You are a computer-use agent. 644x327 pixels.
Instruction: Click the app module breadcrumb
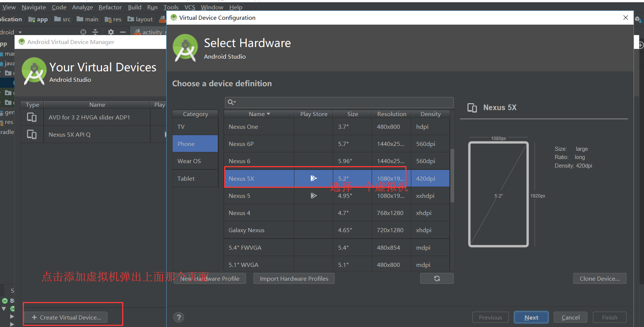coord(38,19)
